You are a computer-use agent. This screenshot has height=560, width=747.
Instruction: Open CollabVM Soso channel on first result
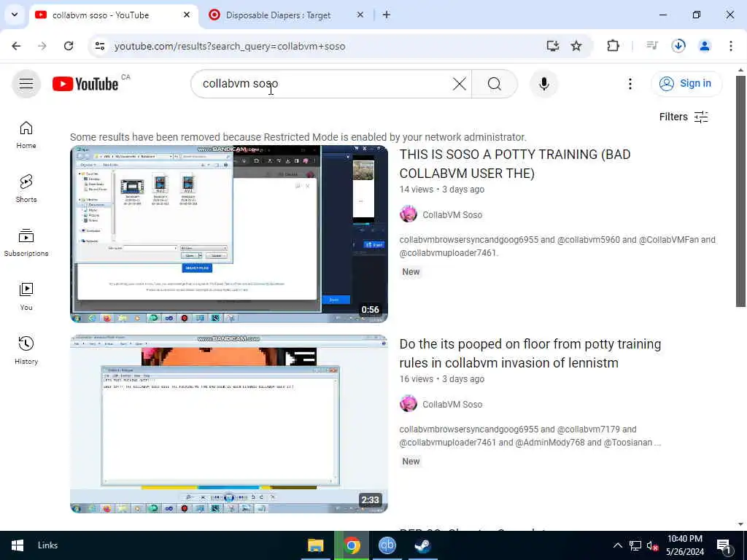[452, 215]
